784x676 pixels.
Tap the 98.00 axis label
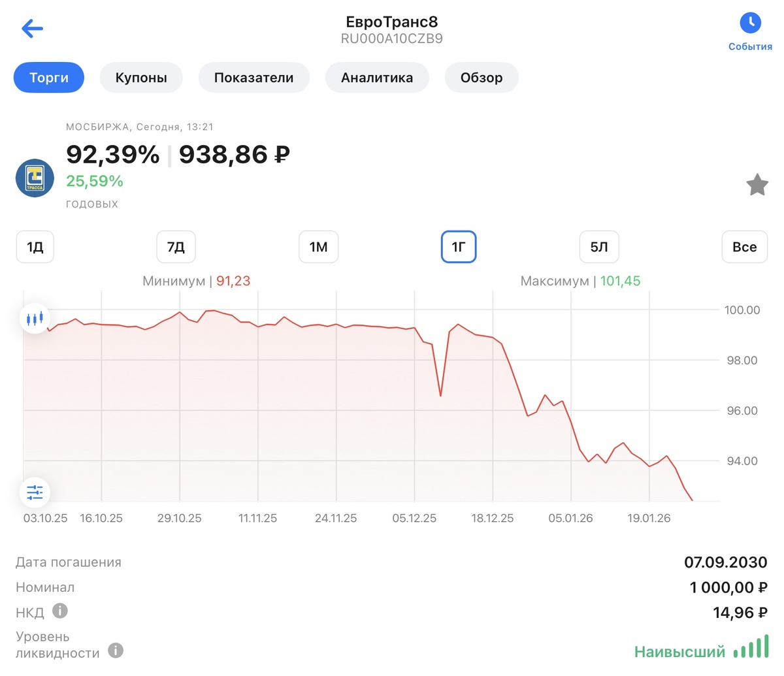(x=743, y=361)
